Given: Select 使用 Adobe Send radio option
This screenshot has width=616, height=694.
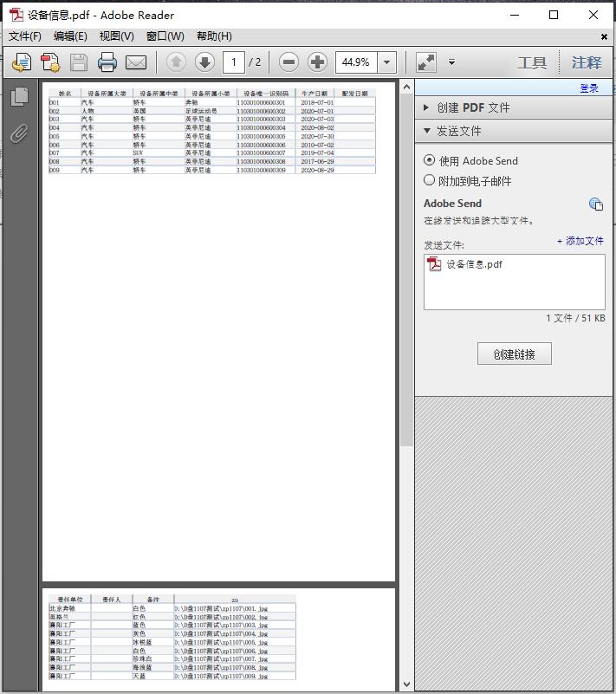Looking at the screenshot, I should 429,159.
